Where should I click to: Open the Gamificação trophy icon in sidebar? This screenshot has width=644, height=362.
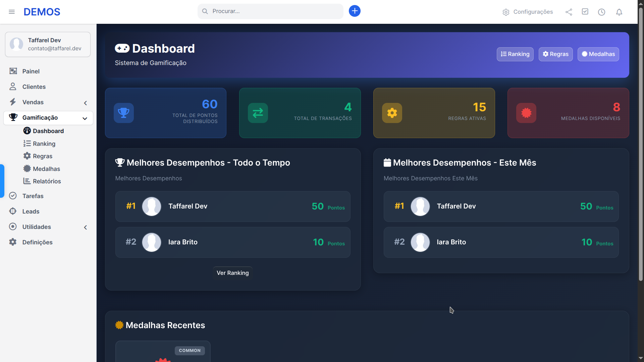pos(13,117)
